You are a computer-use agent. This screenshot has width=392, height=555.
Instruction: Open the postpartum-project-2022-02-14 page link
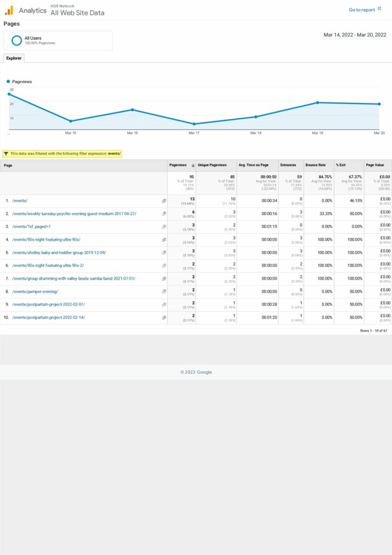48,318
